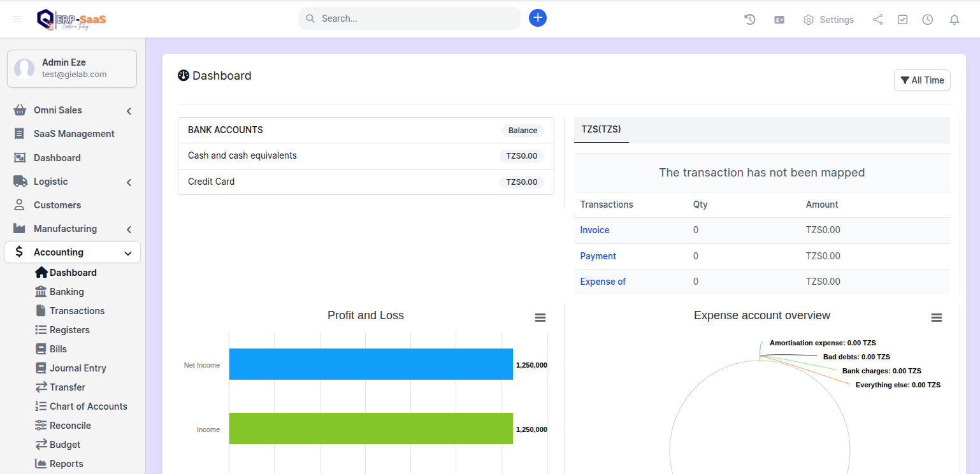980x474 pixels.
Task: Open Profit and Loss chart menu
Action: click(540, 318)
